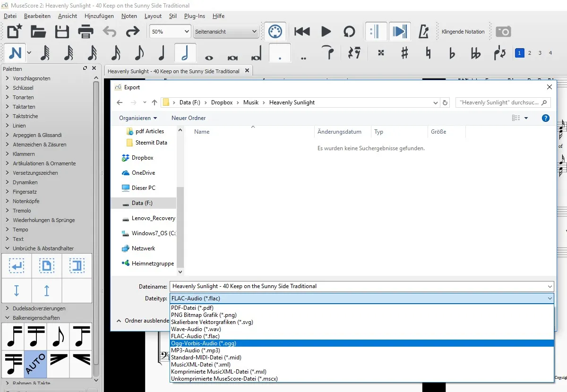Go up one folder level
The width and height of the screenshot is (567, 392).
tap(155, 102)
